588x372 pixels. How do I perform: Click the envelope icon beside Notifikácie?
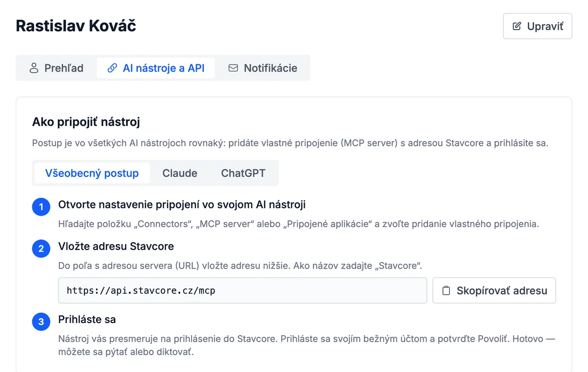tap(233, 68)
